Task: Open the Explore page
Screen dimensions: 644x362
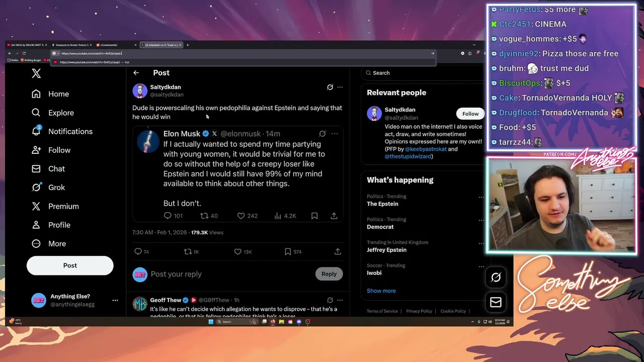Action: pyautogui.click(x=52, y=113)
